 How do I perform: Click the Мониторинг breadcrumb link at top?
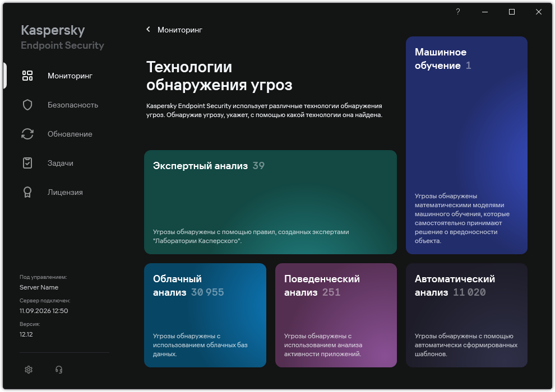pos(180,30)
